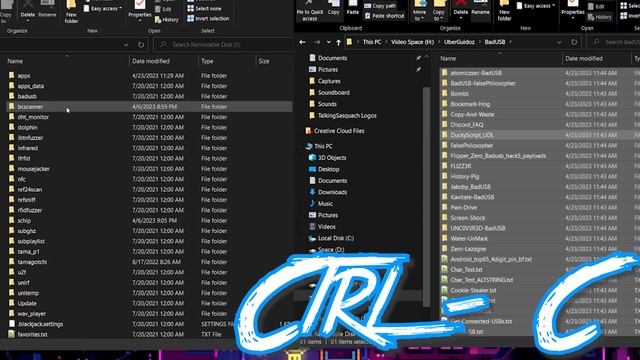The width and height of the screenshot is (640, 360).
Task: Select atomiczsec-BadUSB folder
Action: point(540,73)
